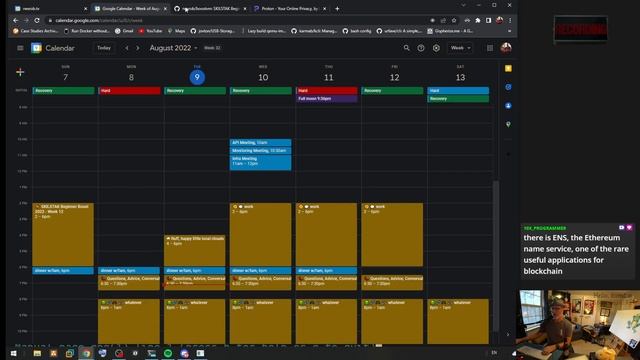Open Monday's Questions, Advice, Conversation event

[x=129, y=282]
